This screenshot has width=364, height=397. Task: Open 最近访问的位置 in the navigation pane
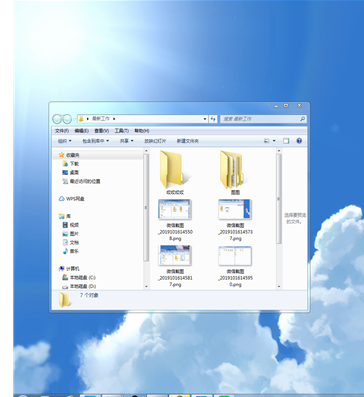81,181
